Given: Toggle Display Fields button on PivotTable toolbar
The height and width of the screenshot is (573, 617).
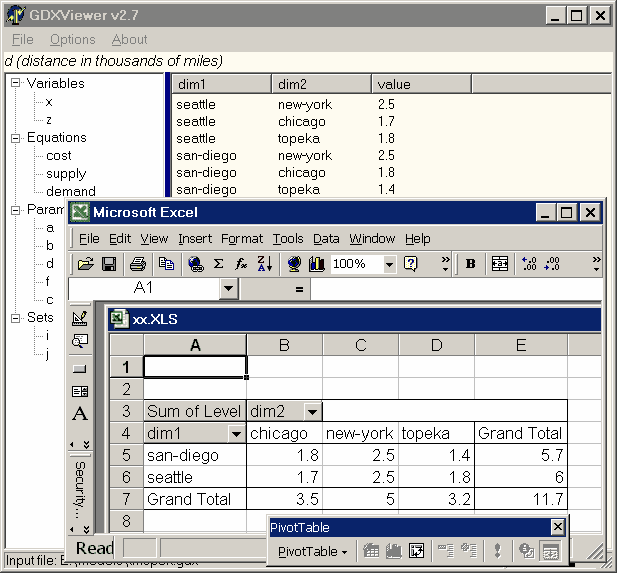Looking at the screenshot, I should click(550, 551).
